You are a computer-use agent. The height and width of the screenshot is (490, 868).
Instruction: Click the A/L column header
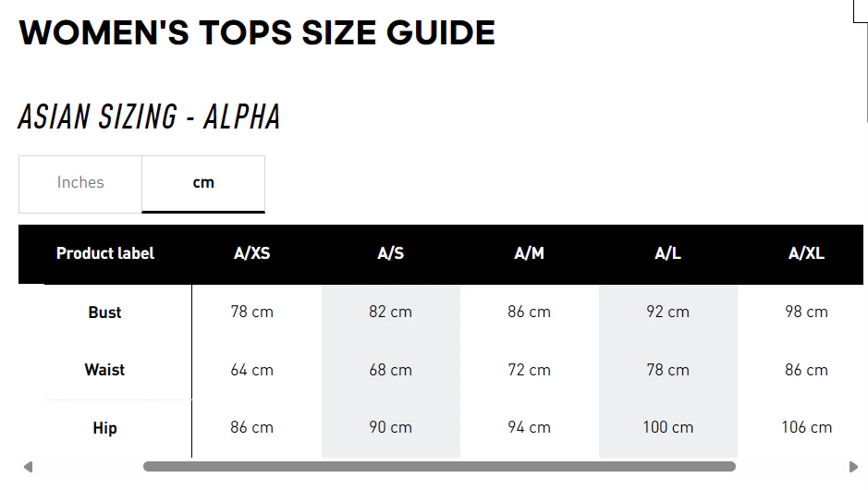pyautogui.click(x=667, y=253)
